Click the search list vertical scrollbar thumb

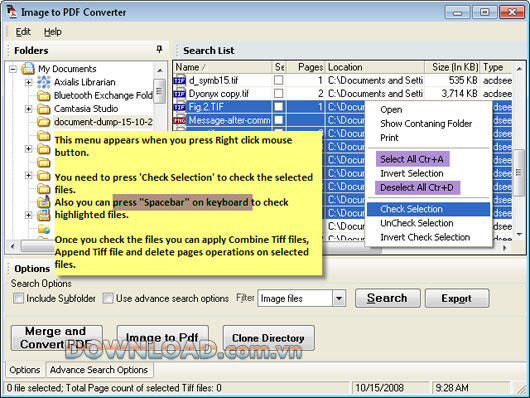coord(519,173)
